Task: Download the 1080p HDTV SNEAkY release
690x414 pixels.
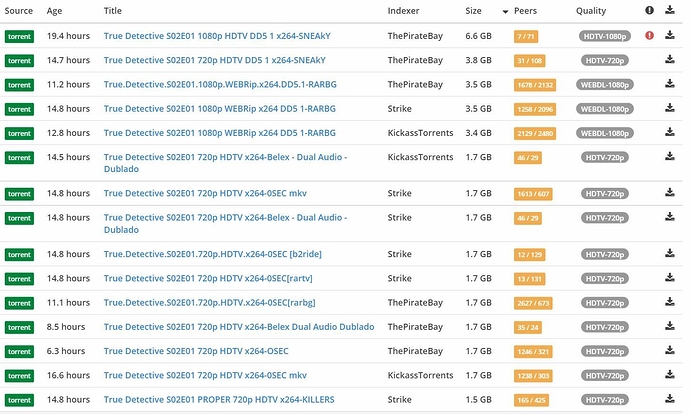Action: click(x=670, y=35)
